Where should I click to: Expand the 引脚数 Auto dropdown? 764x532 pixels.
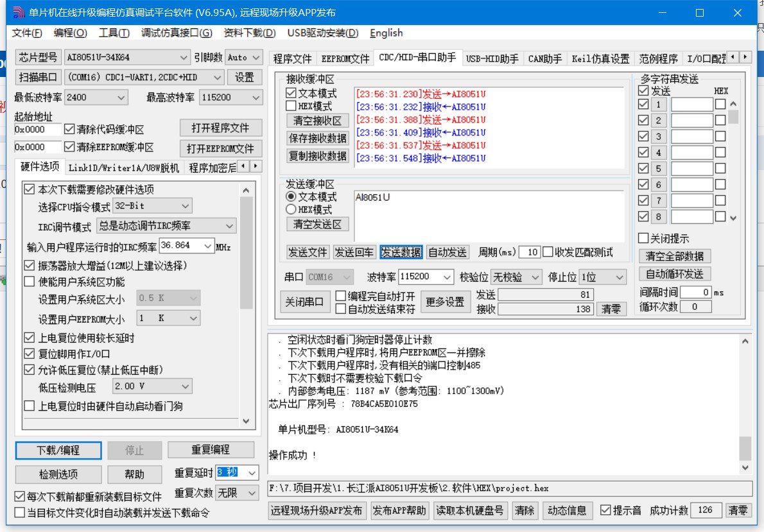(256, 58)
